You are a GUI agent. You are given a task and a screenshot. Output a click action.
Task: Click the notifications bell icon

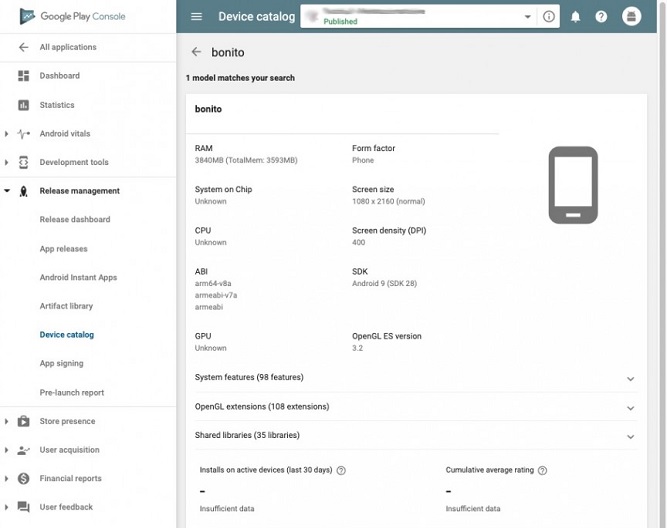576,17
